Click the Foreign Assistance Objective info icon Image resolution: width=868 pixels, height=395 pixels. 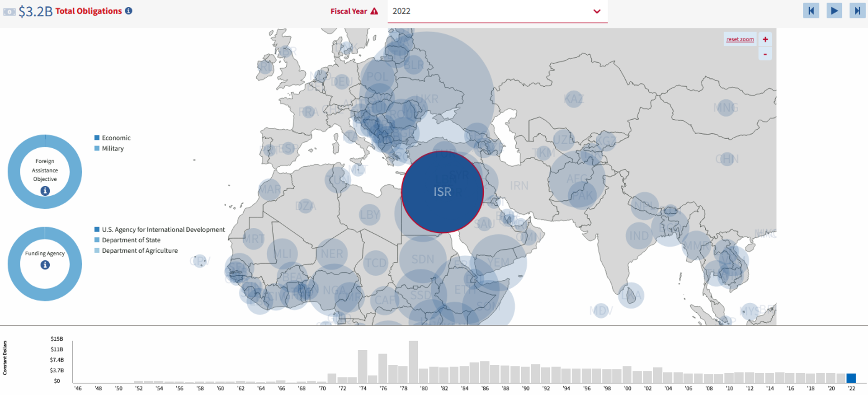(45, 191)
